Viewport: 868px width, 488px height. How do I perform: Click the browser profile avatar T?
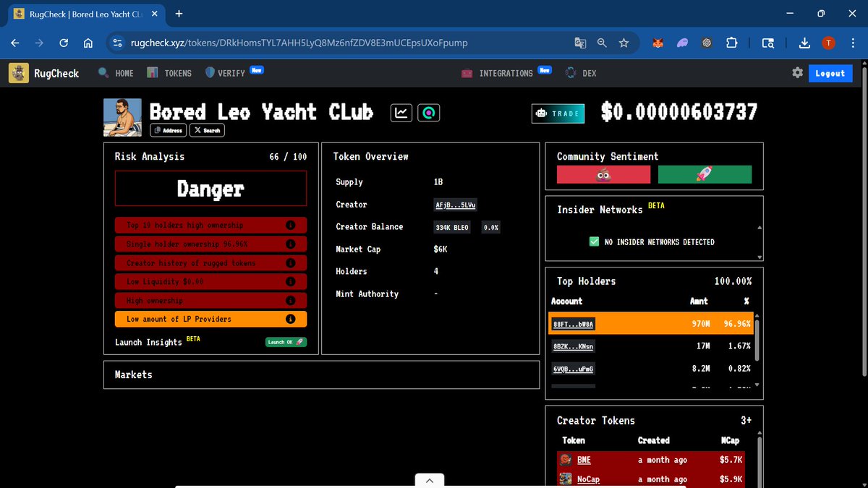tap(828, 43)
